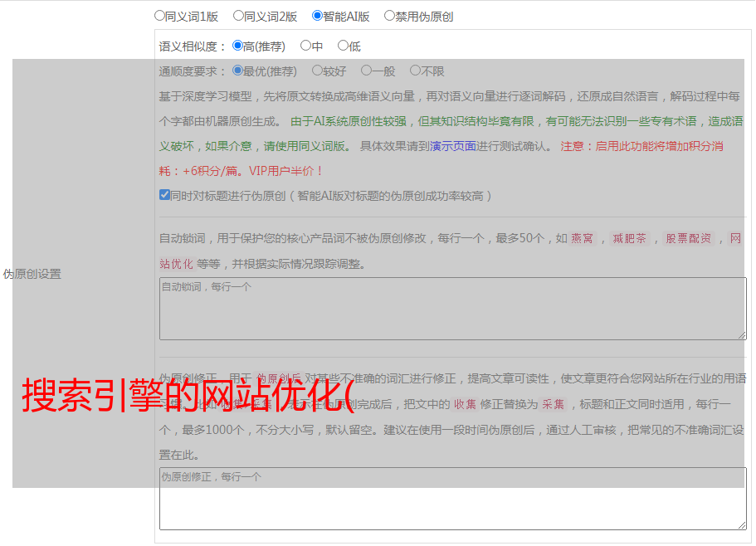Click the 采集 replacement keyword
This screenshot has height=546, width=756.
(x=553, y=404)
